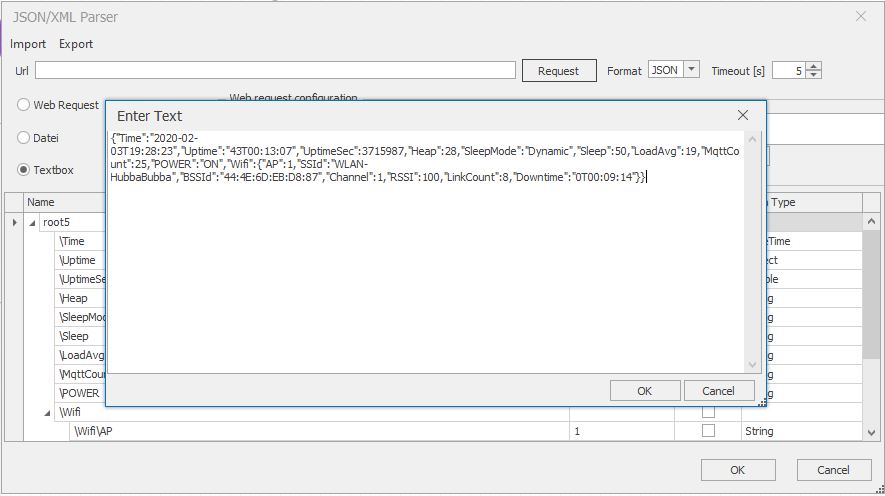Open the Import menu

tap(28, 44)
